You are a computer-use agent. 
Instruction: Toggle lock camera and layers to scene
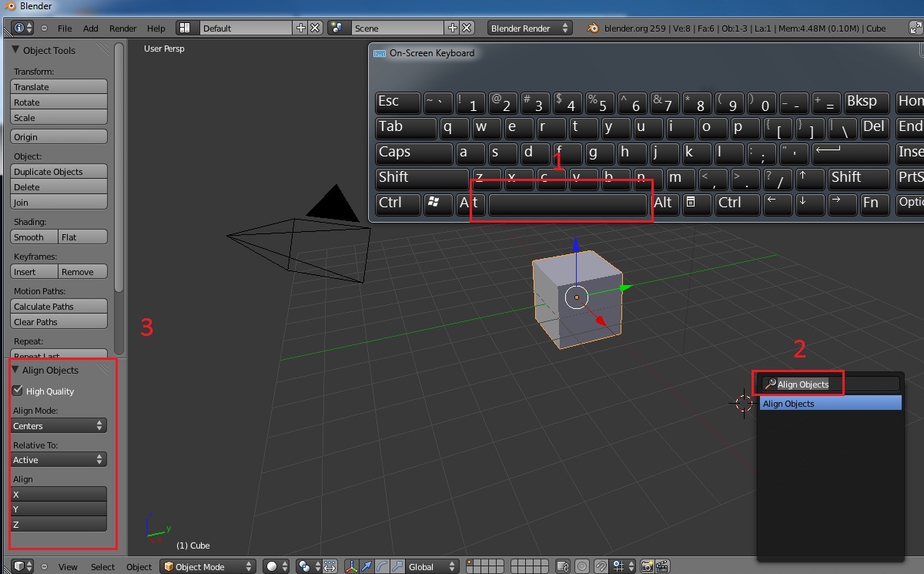coord(563,566)
